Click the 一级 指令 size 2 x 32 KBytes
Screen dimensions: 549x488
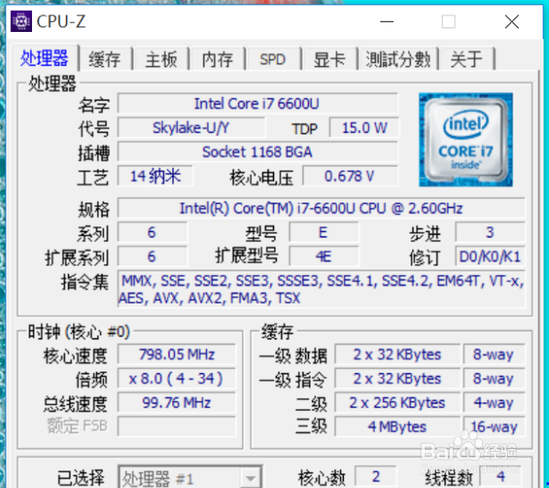[397, 379]
